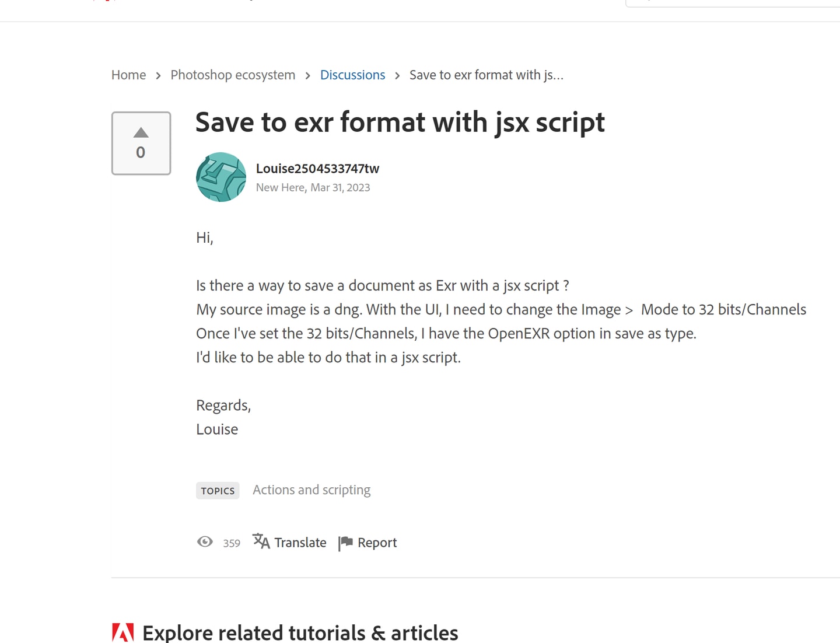Open the Photoshop ecosystem breadcrumb
Viewport: 840px width, 643px height.
point(233,75)
